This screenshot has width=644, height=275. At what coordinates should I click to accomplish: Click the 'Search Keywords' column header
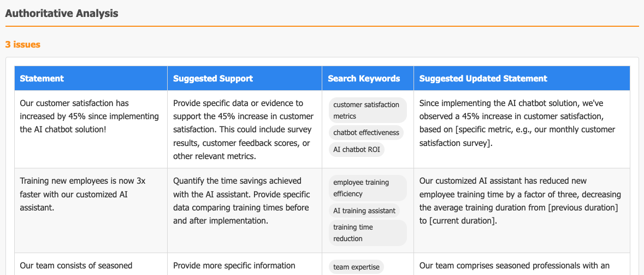(x=364, y=78)
